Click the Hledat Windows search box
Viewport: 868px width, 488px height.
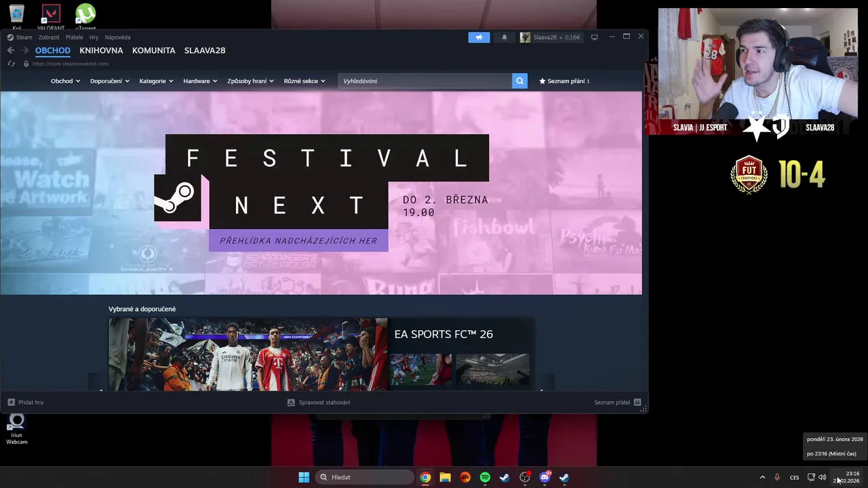pos(366,477)
